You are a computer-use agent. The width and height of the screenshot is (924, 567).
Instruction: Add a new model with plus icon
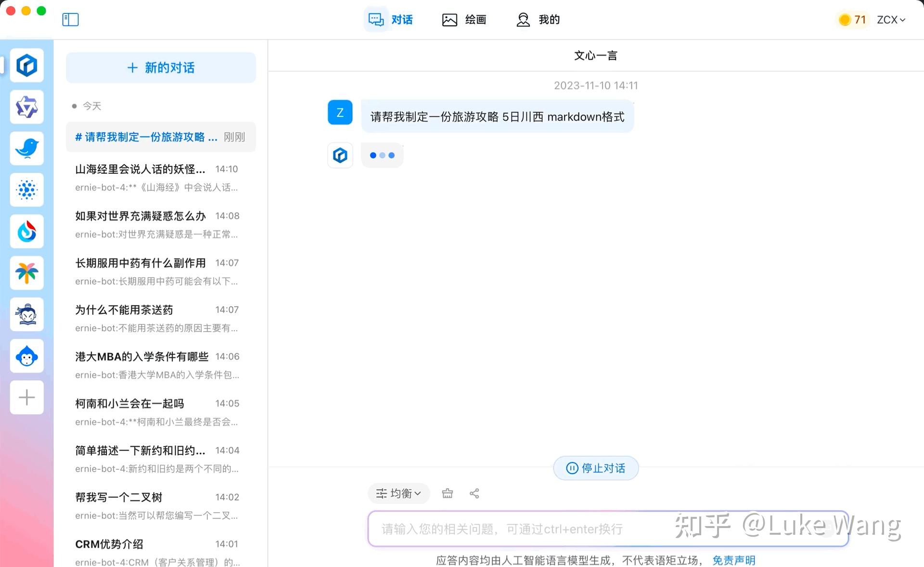click(27, 398)
